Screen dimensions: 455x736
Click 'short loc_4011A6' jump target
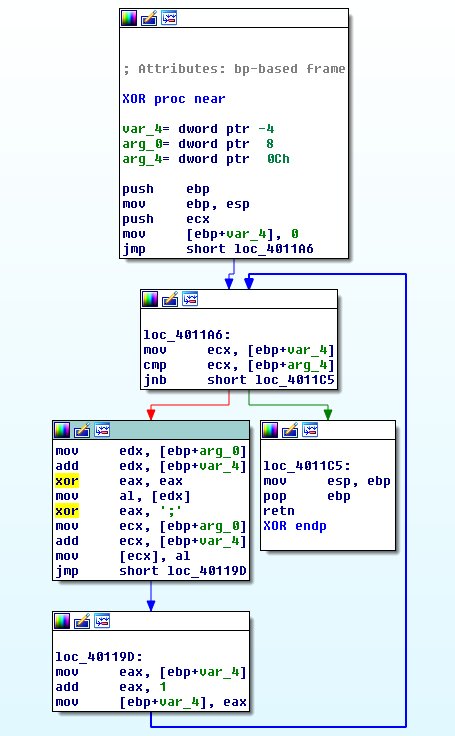[x=250, y=248]
